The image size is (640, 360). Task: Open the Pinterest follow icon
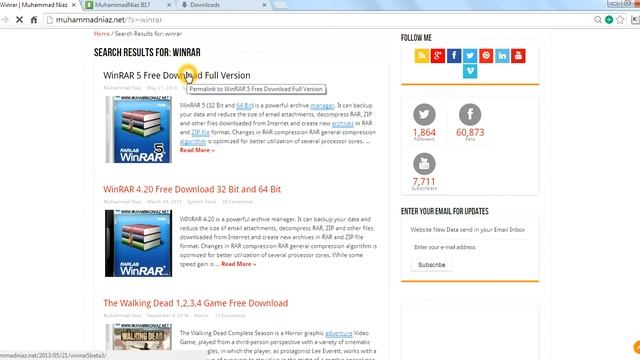point(486,56)
